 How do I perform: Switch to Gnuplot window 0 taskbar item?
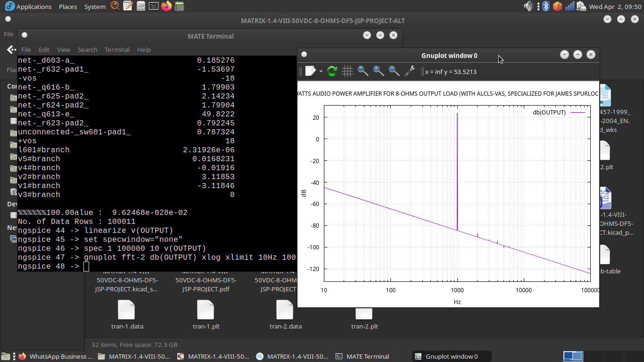pos(452,356)
